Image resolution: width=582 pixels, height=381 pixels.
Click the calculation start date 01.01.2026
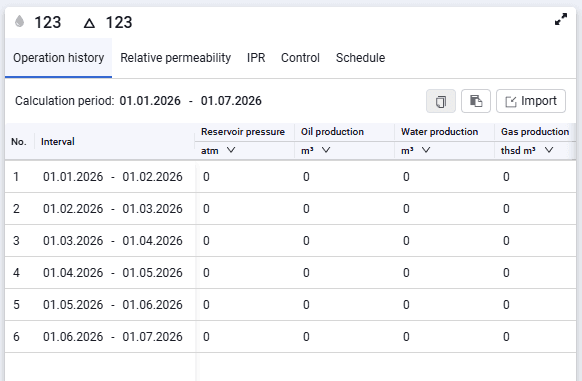[150, 101]
